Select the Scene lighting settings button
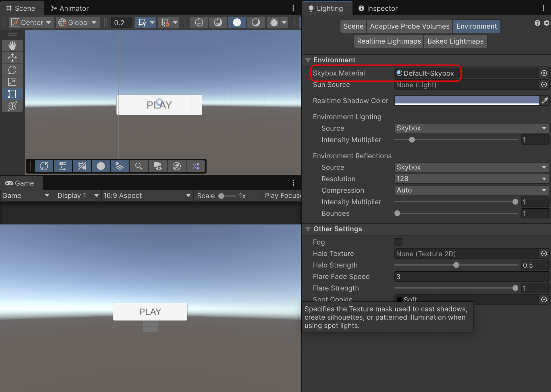 click(353, 26)
